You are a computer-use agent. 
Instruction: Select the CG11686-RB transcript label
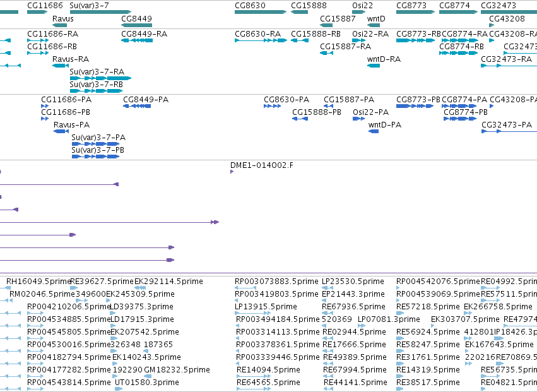point(52,47)
